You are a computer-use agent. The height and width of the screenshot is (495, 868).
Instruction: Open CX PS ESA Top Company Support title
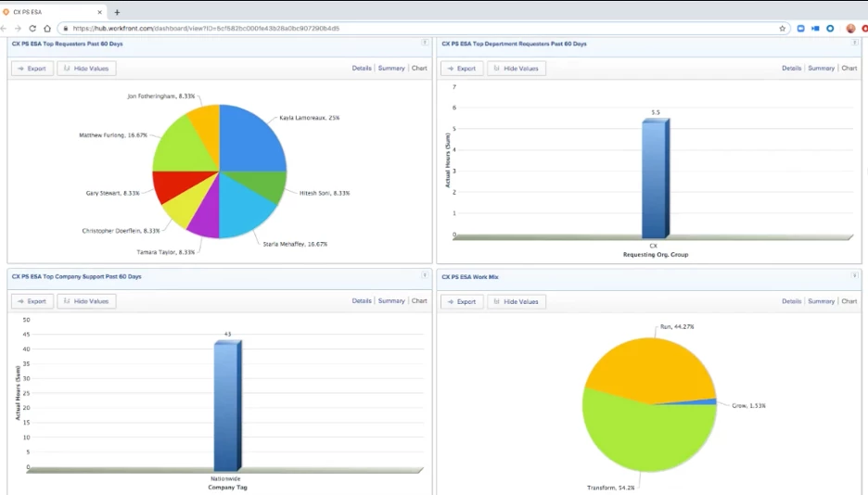[76, 276]
